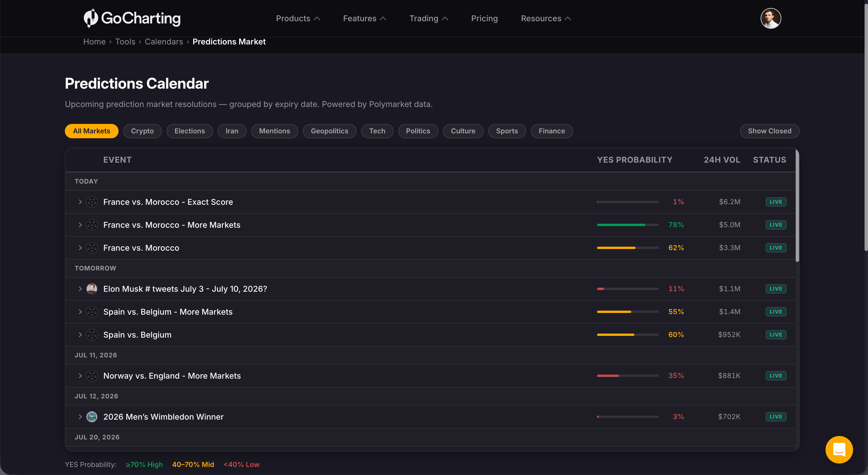Click soccer icon for France vs. Morocco Exact Score

coord(92,202)
